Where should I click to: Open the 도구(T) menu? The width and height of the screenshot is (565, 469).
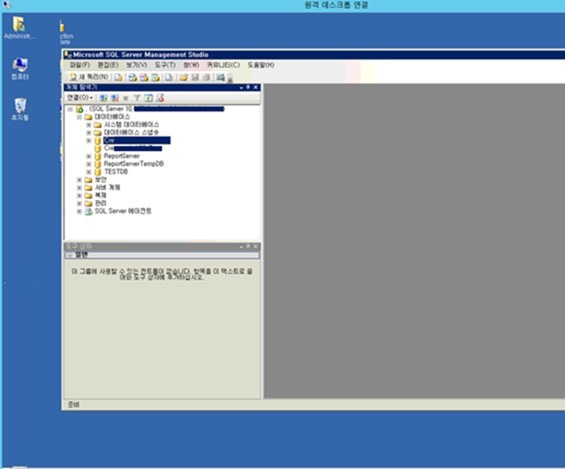pyautogui.click(x=165, y=65)
